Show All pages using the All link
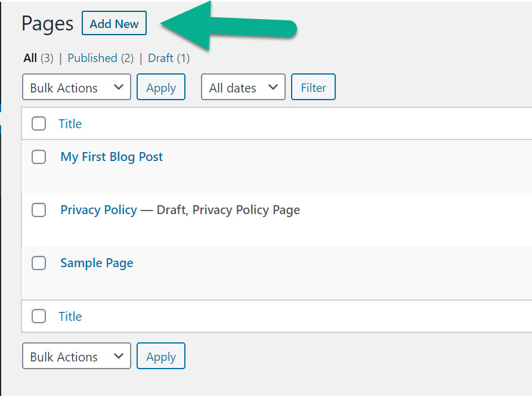Image resolution: width=532 pixels, height=396 pixels. pos(29,58)
